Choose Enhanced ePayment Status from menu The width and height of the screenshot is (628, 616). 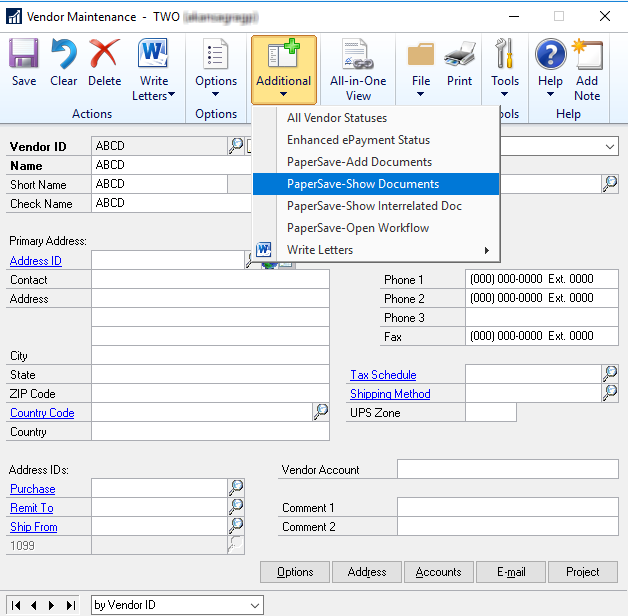coord(358,140)
